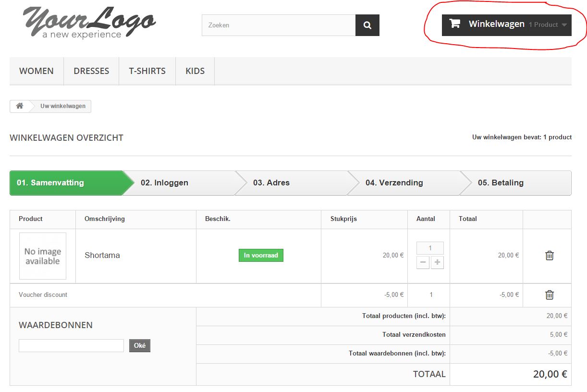Viewport: 587px width, 392px height.
Task: Open the WOMEN menu
Action: (x=37, y=71)
